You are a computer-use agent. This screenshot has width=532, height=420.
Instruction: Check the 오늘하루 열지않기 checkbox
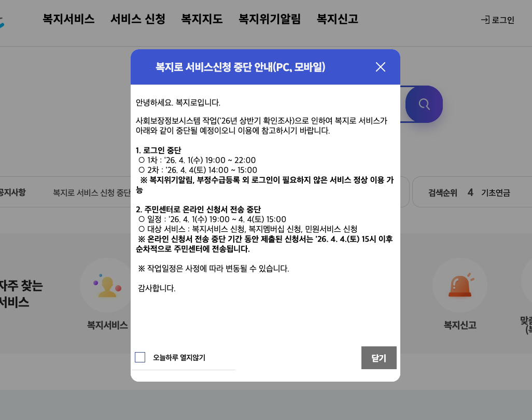click(140, 357)
